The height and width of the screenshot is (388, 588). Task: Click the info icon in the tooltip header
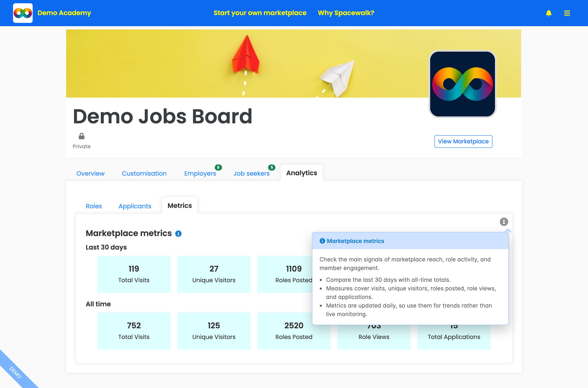(x=322, y=241)
